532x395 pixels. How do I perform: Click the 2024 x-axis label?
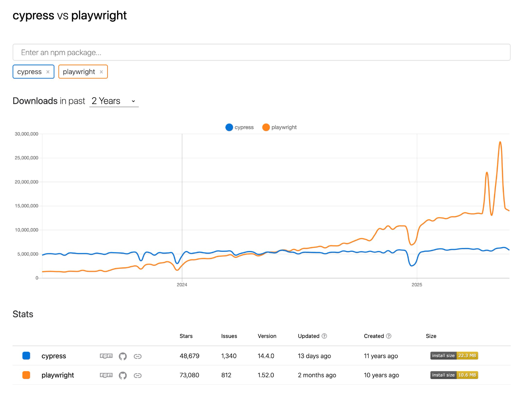click(x=182, y=285)
